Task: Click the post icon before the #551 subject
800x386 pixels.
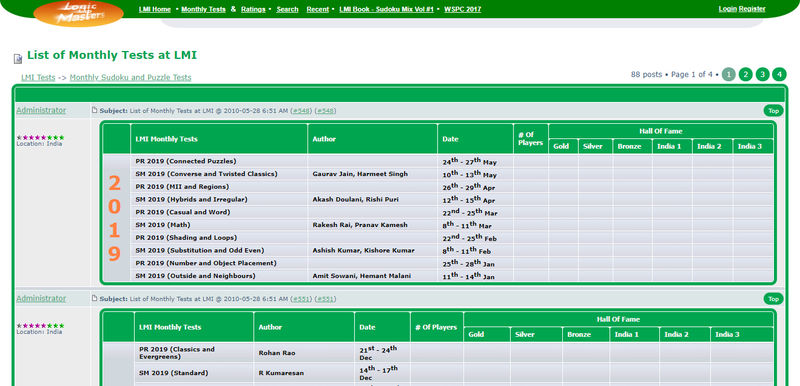Action: point(94,298)
